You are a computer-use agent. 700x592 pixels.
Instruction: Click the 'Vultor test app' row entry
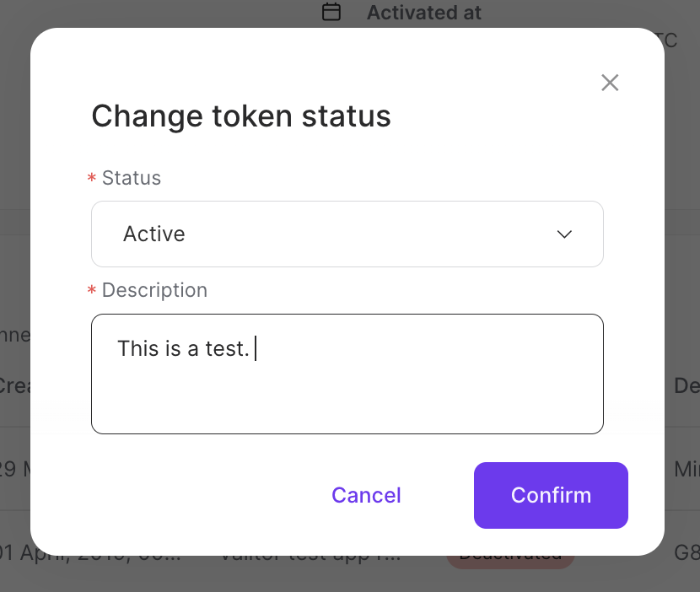[x=312, y=554]
